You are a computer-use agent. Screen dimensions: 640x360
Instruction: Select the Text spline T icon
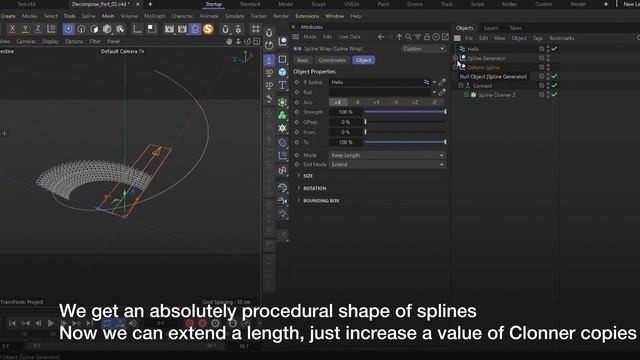[282, 85]
